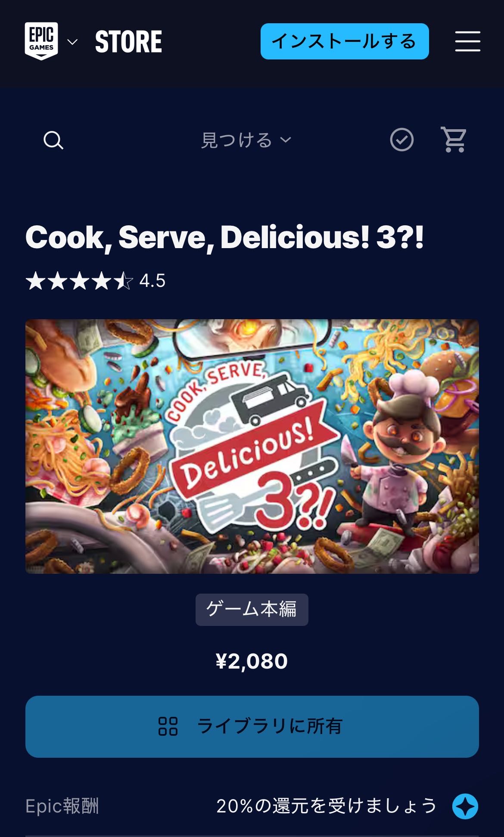
Task: Open the STORE home link
Action: pyautogui.click(x=128, y=42)
